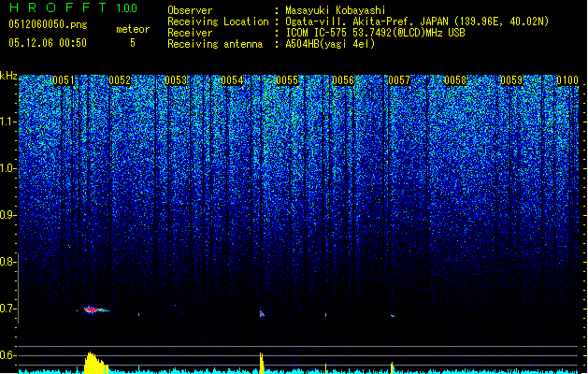Viewport: 588px width, 374px height.
Task: Click the large red meteor echo near 0052
Action: 96,309
